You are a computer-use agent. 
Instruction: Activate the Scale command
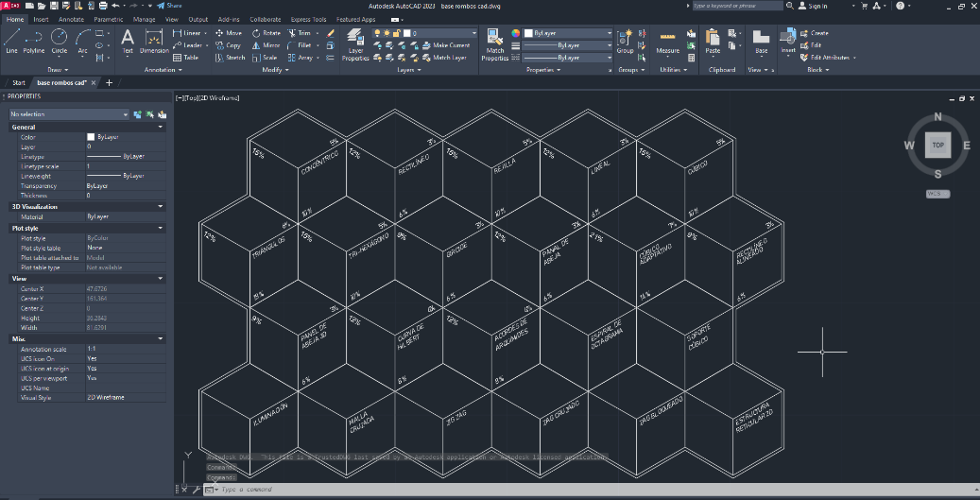pyautogui.click(x=265, y=58)
